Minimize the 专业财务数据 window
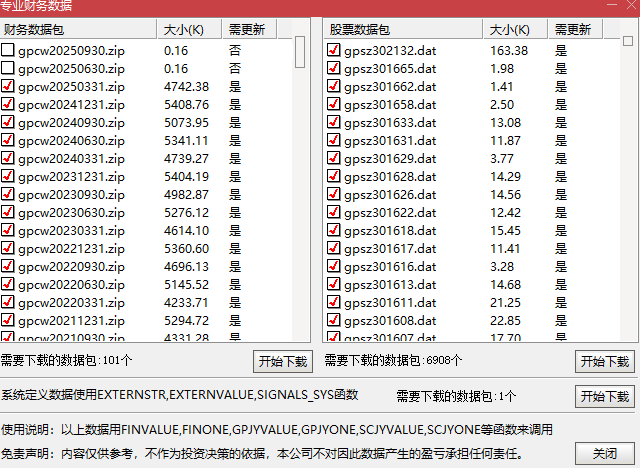Screen dimensions: 640x468 coord(612,4)
